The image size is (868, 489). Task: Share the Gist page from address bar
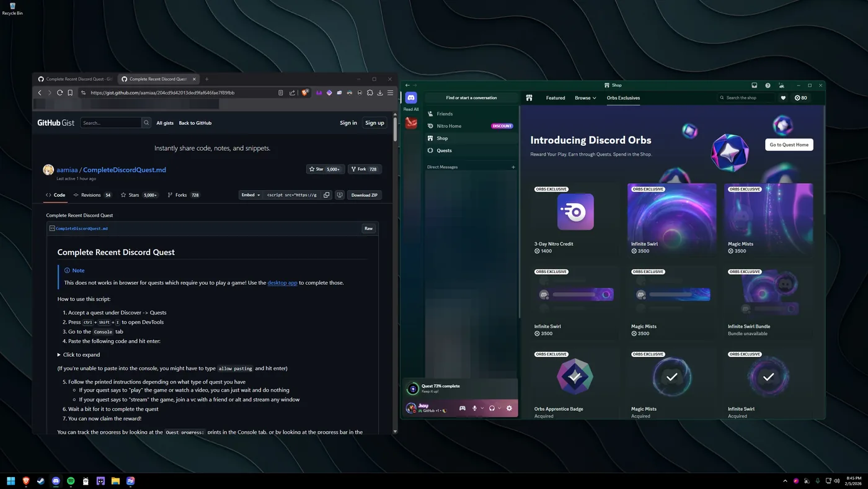[292, 92]
